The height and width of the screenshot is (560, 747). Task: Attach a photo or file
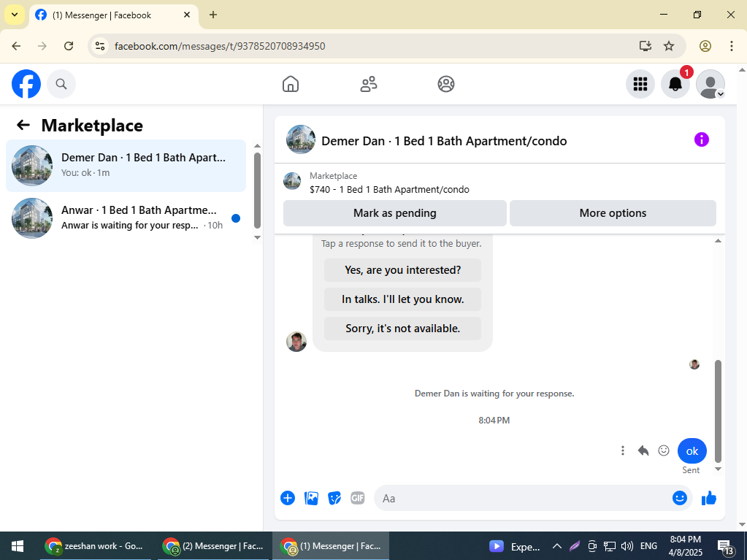(x=311, y=498)
